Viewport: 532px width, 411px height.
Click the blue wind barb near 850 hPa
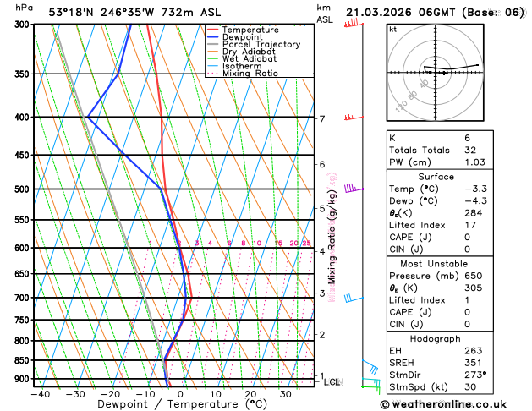(x=370, y=366)
